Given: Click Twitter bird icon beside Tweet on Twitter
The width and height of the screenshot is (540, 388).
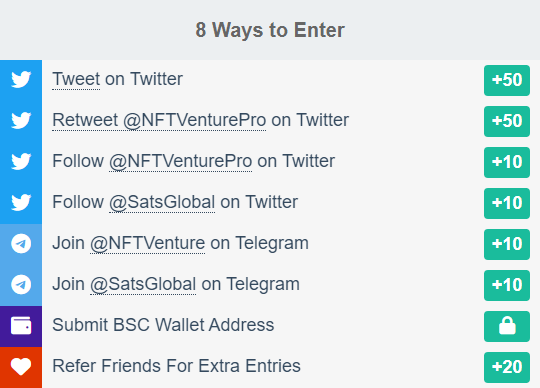Looking at the screenshot, I should tap(21, 80).
